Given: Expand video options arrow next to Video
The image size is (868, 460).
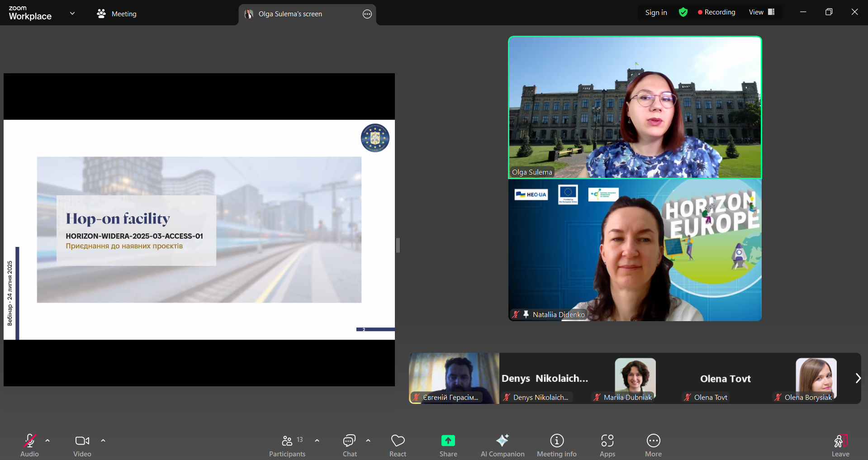Looking at the screenshot, I should (x=103, y=441).
